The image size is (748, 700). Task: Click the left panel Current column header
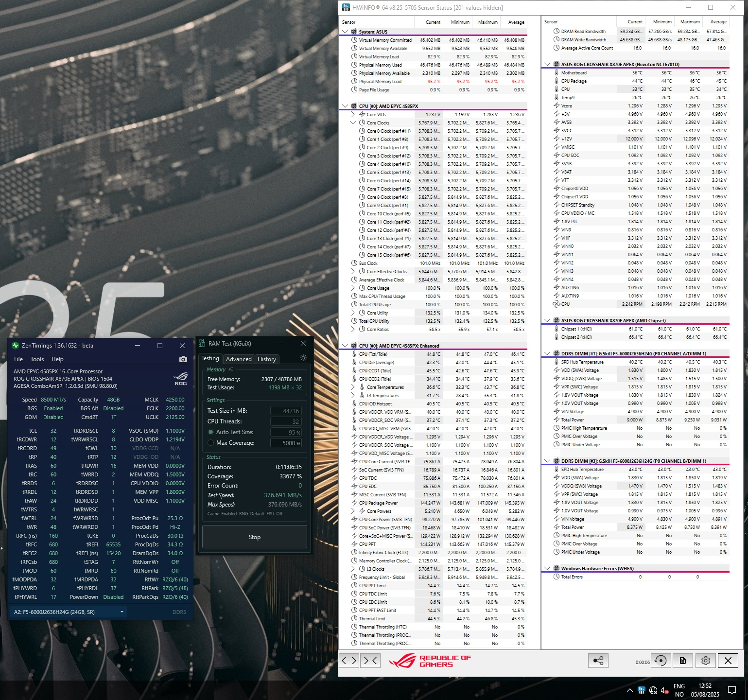pyautogui.click(x=428, y=22)
